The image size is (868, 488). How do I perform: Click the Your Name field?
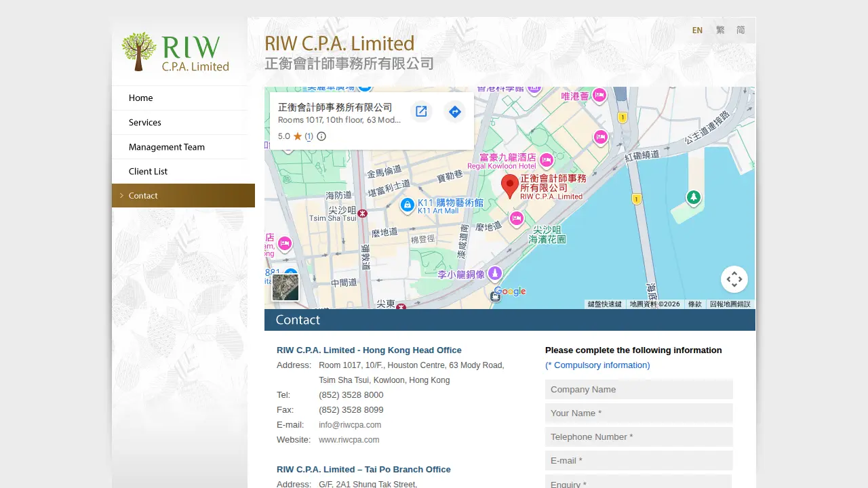639,413
